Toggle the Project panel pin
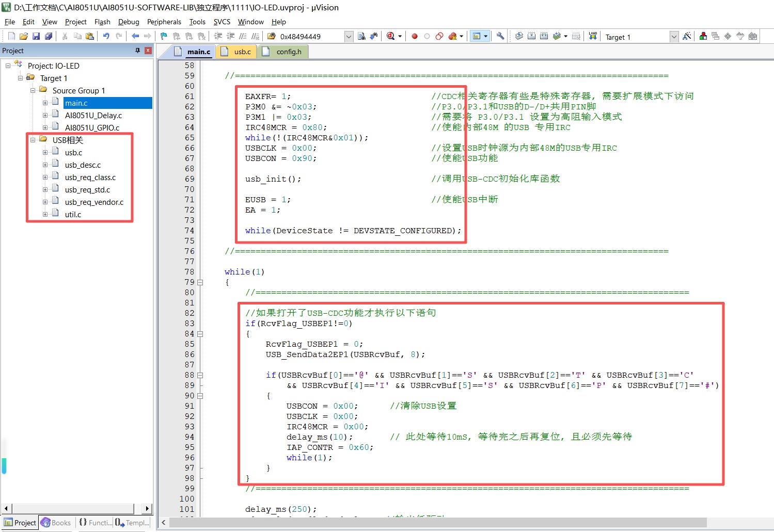 137,51
